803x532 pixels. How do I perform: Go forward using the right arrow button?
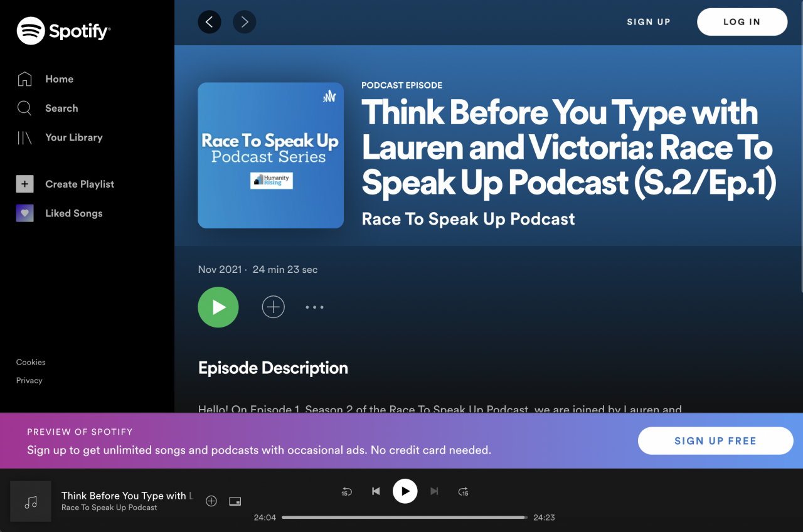(245, 22)
